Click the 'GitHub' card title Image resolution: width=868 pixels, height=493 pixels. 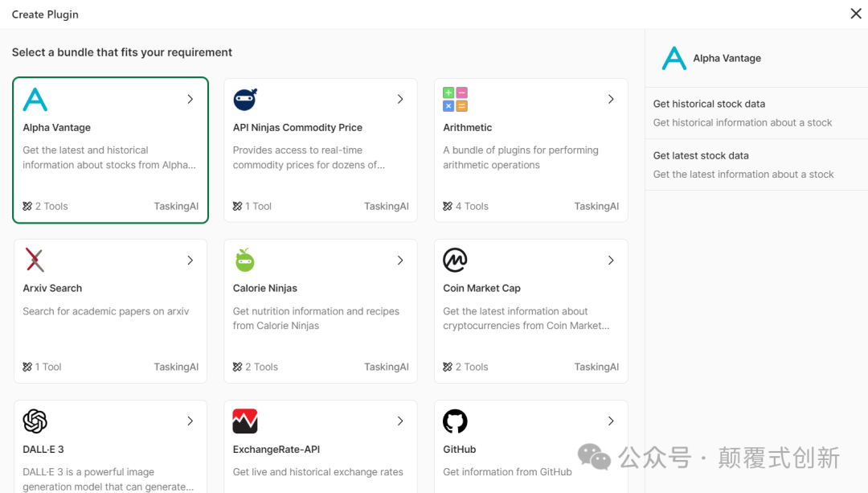tap(460, 450)
